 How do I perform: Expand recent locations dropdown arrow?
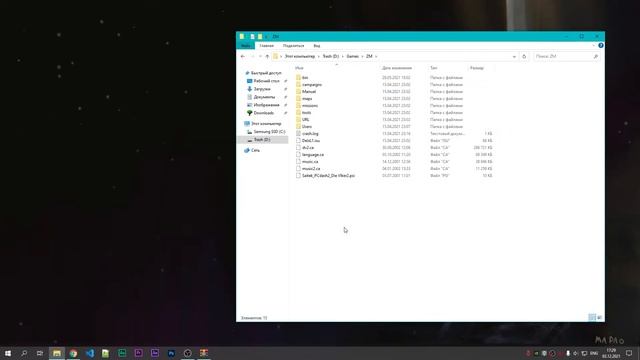[260, 56]
